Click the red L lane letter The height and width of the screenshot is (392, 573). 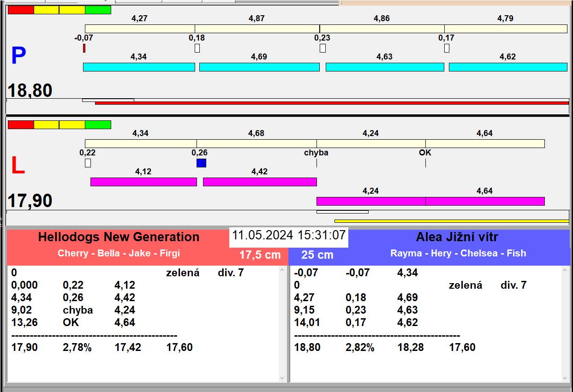click(18, 166)
